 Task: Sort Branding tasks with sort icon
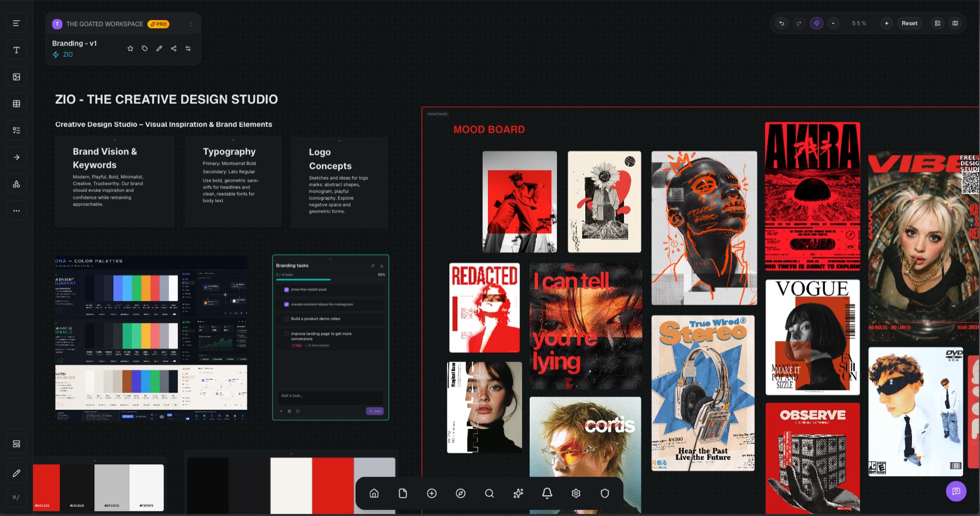(373, 266)
